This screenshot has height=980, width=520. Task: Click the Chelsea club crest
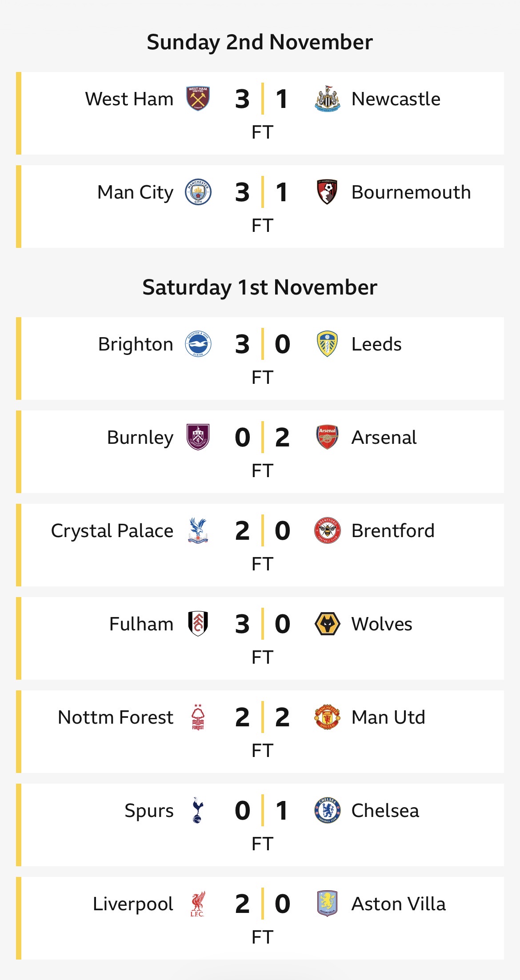pyautogui.click(x=327, y=810)
